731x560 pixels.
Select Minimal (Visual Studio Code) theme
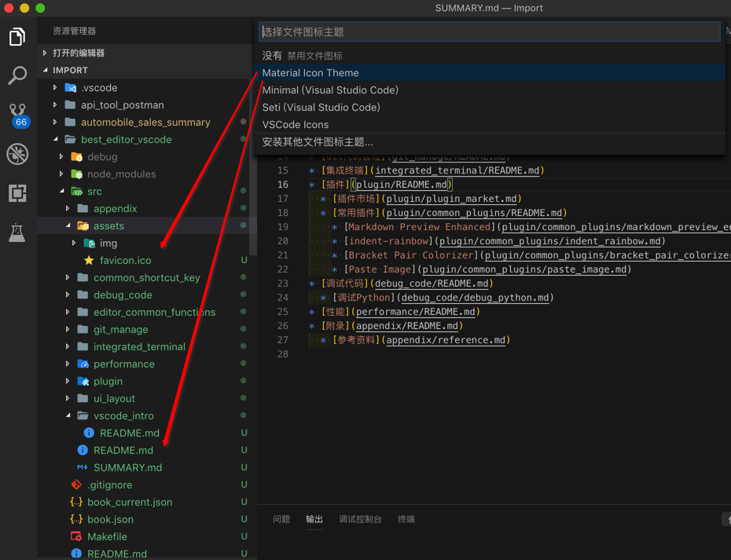(x=490, y=90)
